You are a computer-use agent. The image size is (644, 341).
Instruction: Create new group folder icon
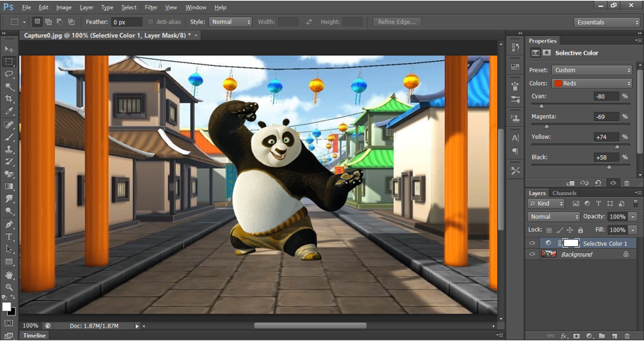tap(601, 335)
